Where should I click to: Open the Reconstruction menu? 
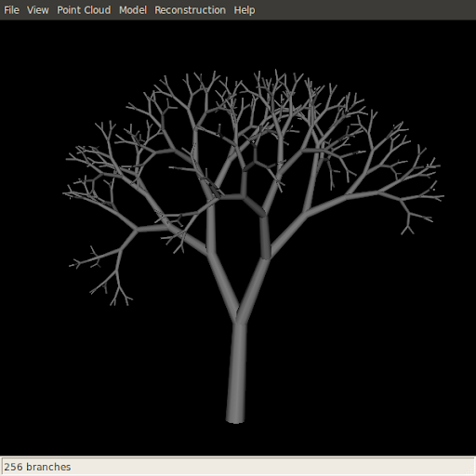click(x=190, y=10)
